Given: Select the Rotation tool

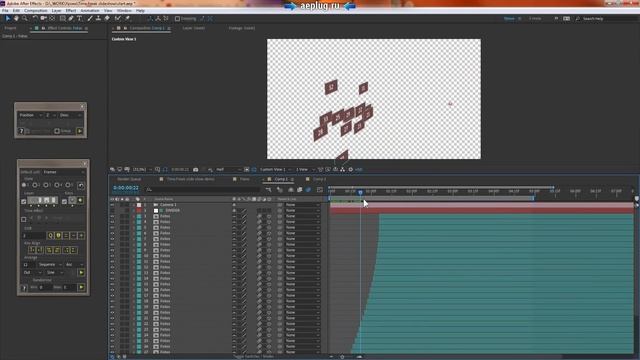Looking at the screenshot, I should (x=35, y=18).
